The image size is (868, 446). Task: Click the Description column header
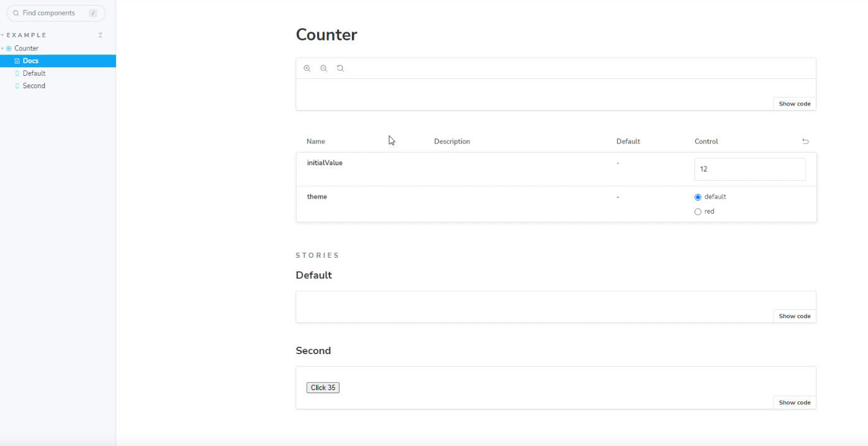tap(452, 142)
